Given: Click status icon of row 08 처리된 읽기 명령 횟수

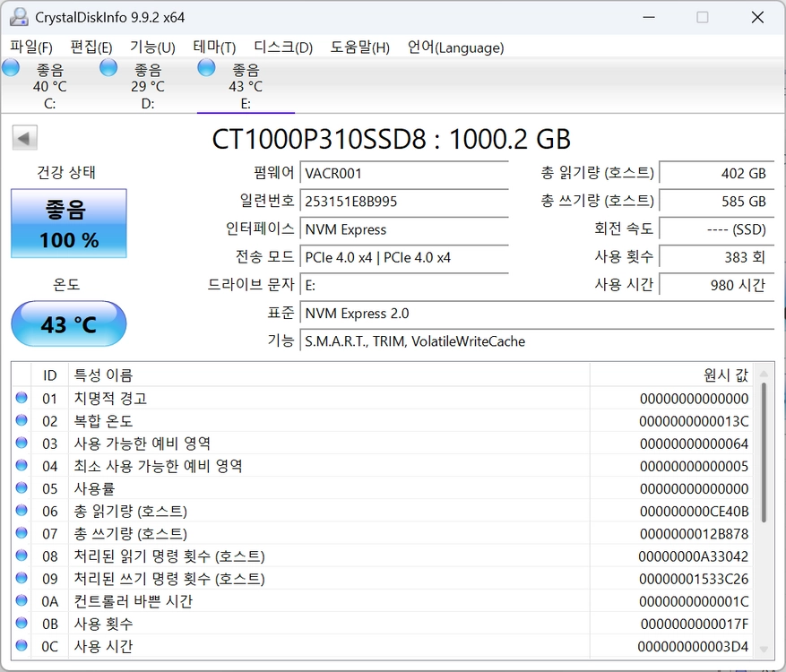Looking at the screenshot, I should tap(22, 556).
